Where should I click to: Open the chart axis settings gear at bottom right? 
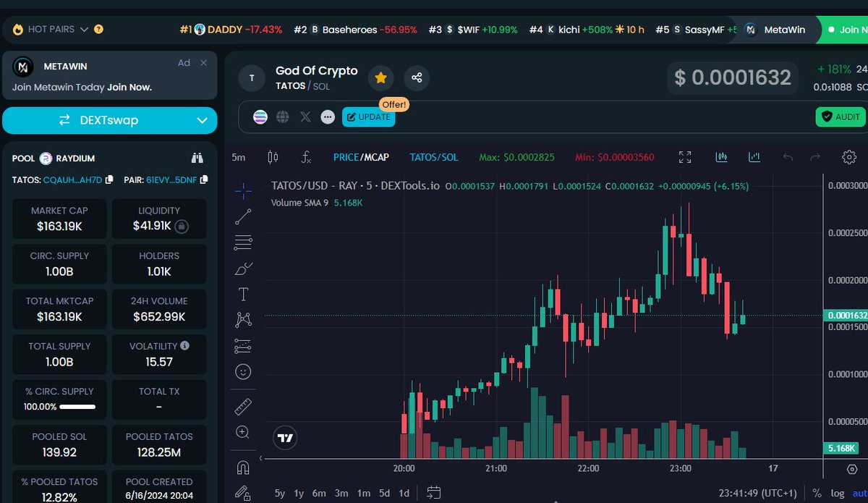pyautogui.click(x=852, y=468)
